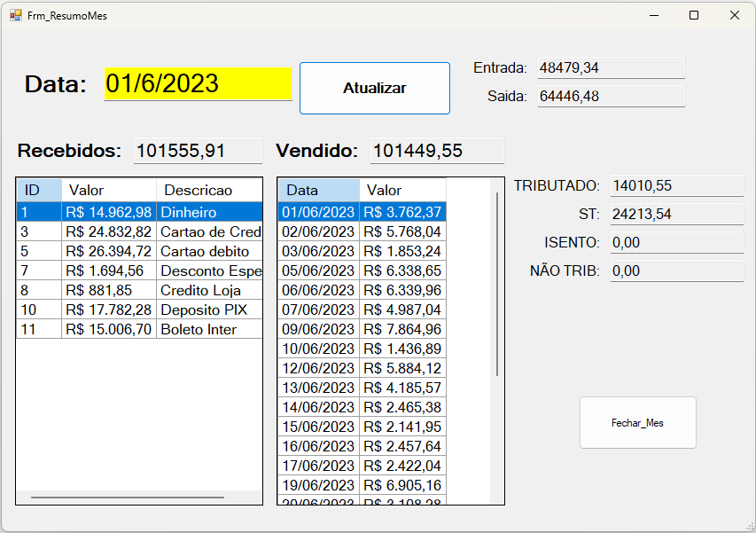Click the Atualizar button
This screenshot has height=533, width=756.
[374, 89]
